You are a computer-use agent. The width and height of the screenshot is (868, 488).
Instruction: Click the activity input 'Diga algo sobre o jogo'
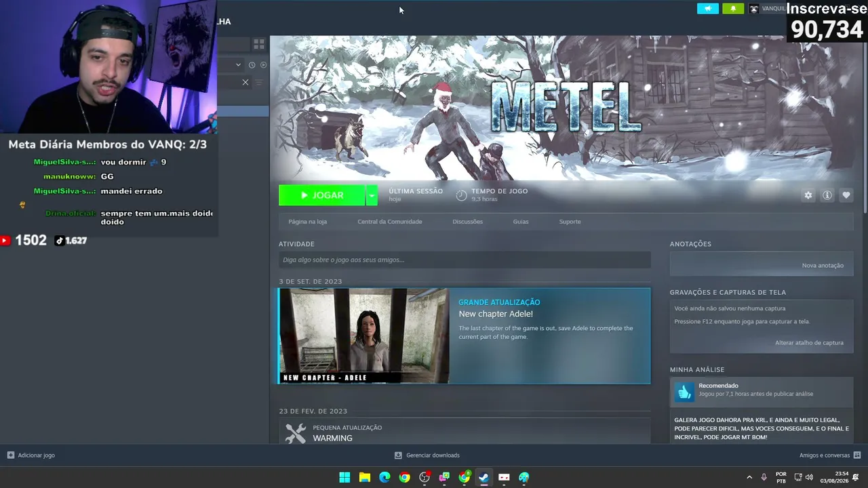(465, 260)
